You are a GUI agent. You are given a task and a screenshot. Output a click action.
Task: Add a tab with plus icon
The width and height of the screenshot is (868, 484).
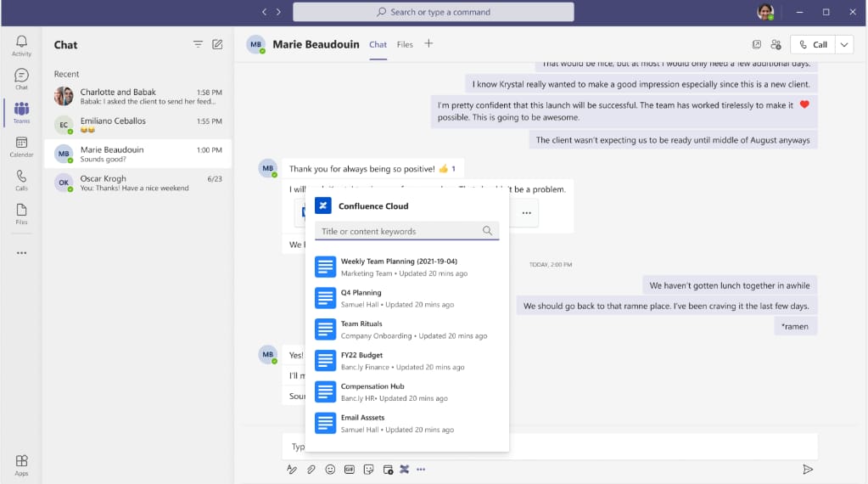(428, 43)
